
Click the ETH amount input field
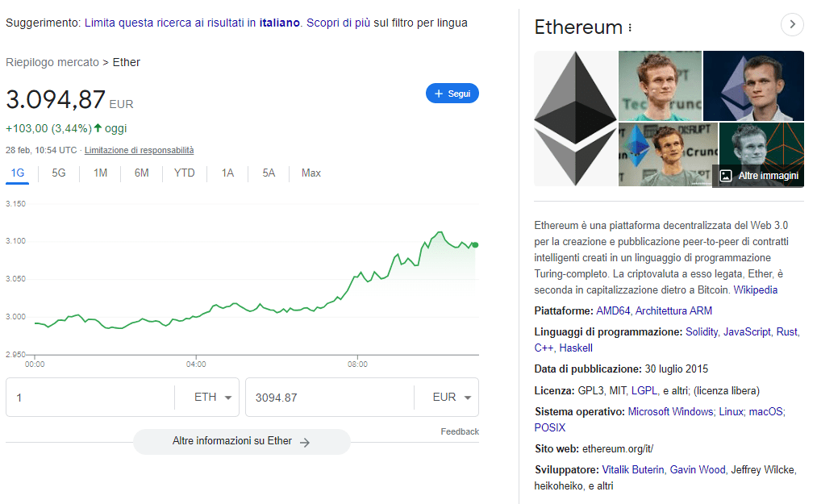click(89, 398)
